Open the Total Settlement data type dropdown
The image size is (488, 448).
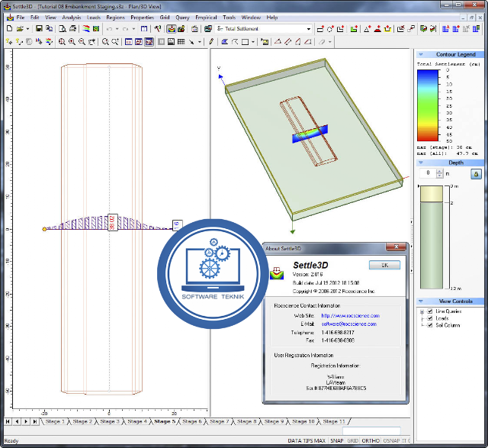(x=308, y=29)
